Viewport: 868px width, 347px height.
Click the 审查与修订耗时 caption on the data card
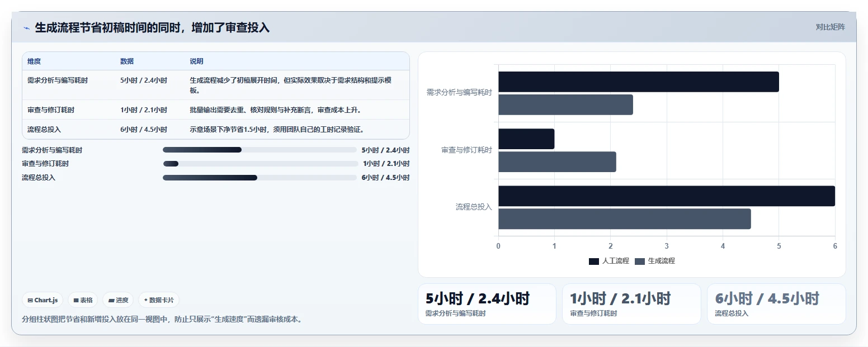(x=593, y=313)
